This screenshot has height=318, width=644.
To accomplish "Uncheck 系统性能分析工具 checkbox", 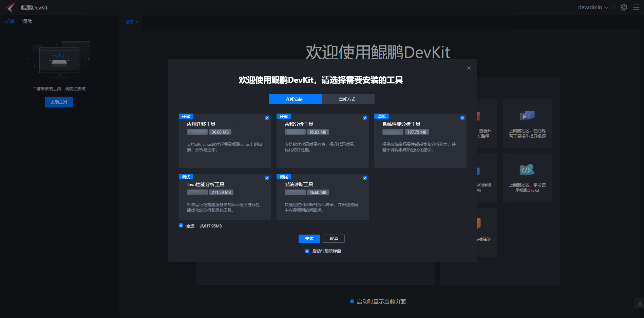I will 462,118.
